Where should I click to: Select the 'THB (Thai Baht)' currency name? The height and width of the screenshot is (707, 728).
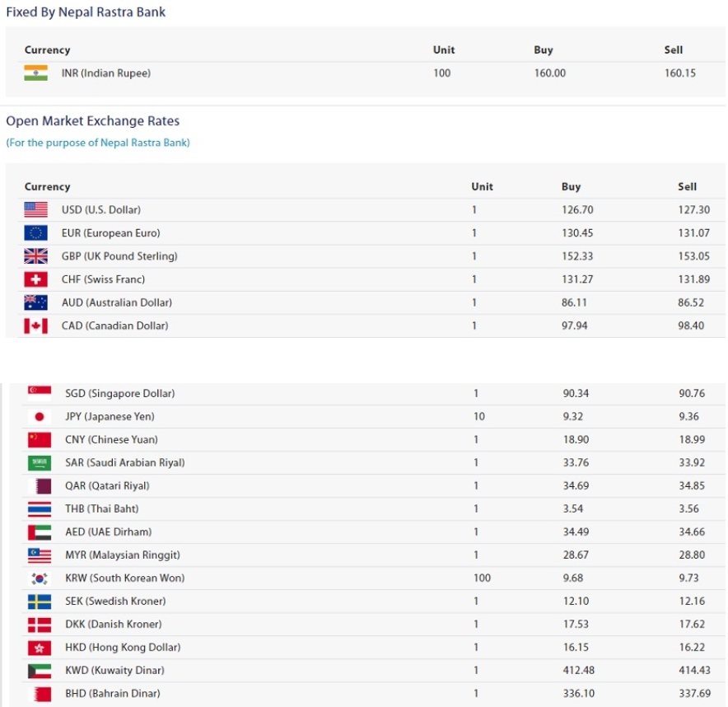click(102, 508)
